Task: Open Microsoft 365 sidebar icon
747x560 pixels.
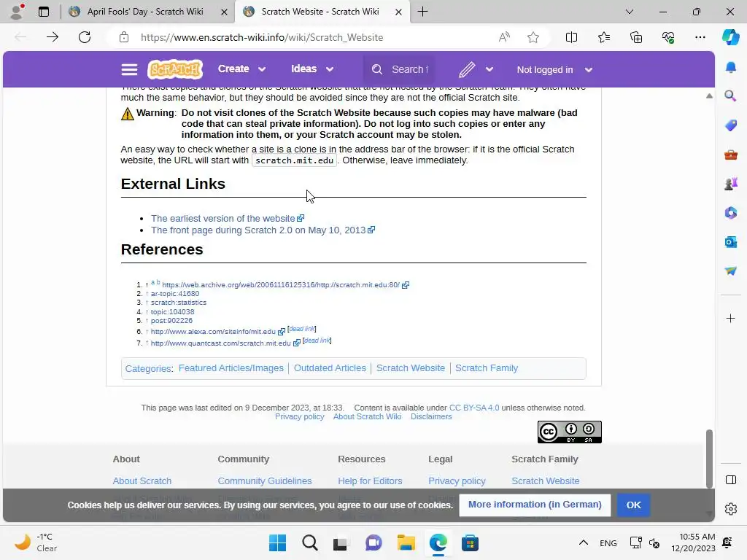Action: 730,212
